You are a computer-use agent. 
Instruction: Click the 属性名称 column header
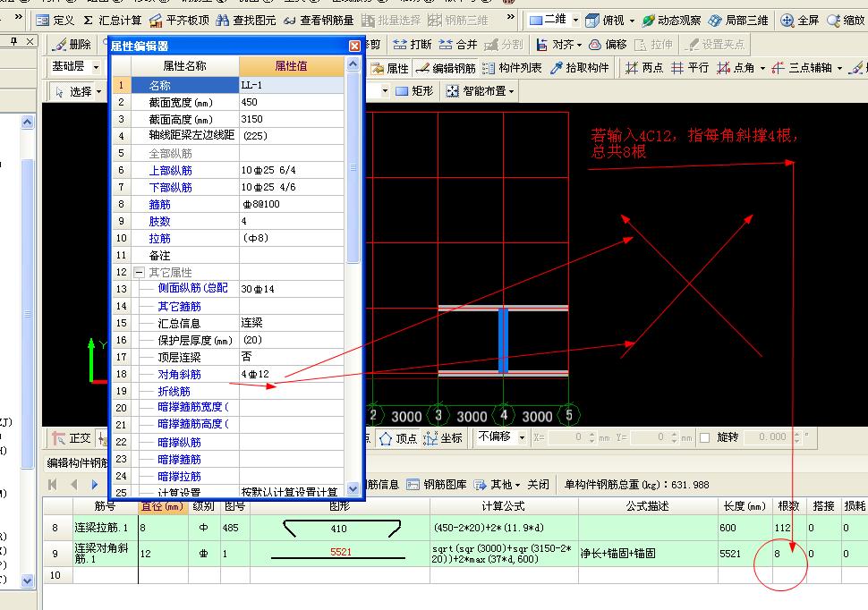pyautogui.click(x=185, y=66)
